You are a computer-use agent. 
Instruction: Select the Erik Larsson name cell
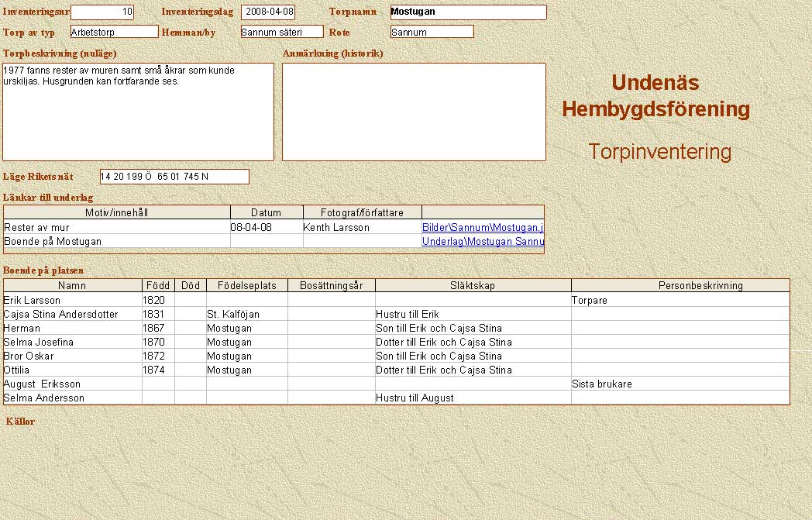[x=72, y=300]
